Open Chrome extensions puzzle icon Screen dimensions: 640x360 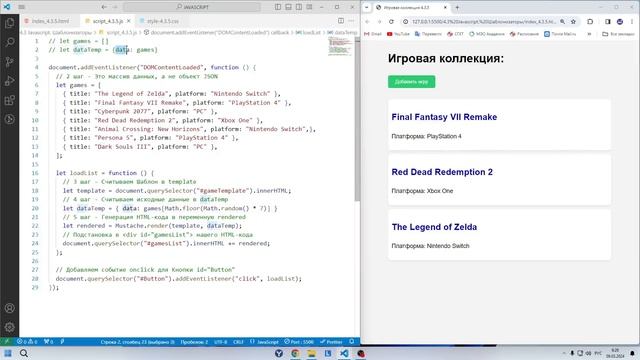(x=590, y=22)
